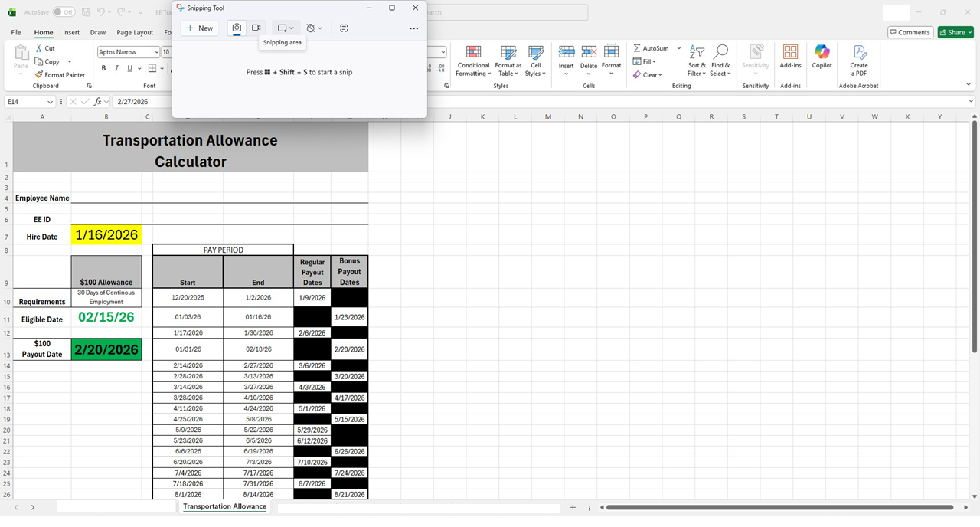Open Cell Styles gallery
This screenshot has width=980, height=527.
click(536, 61)
